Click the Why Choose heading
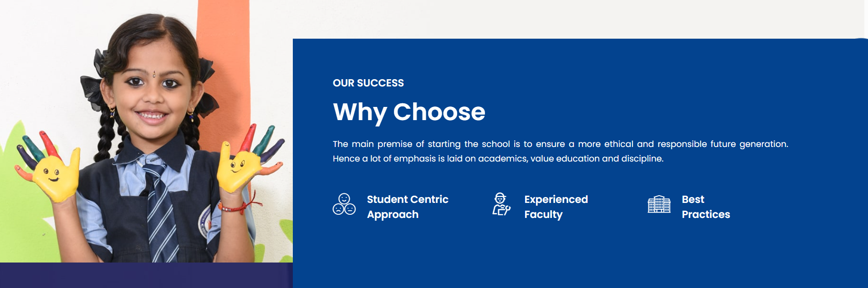868x288 pixels. click(x=409, y=111)
